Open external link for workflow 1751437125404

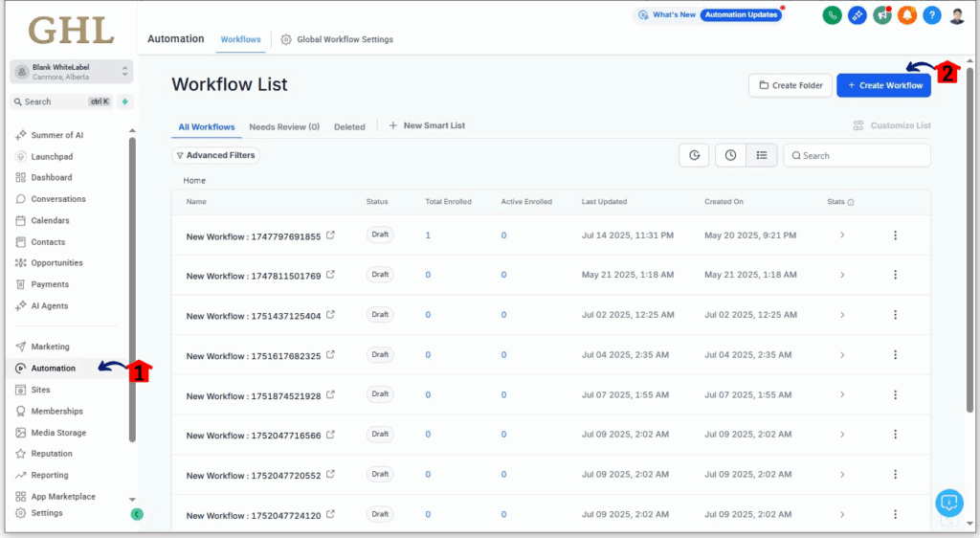click(330, 314)
